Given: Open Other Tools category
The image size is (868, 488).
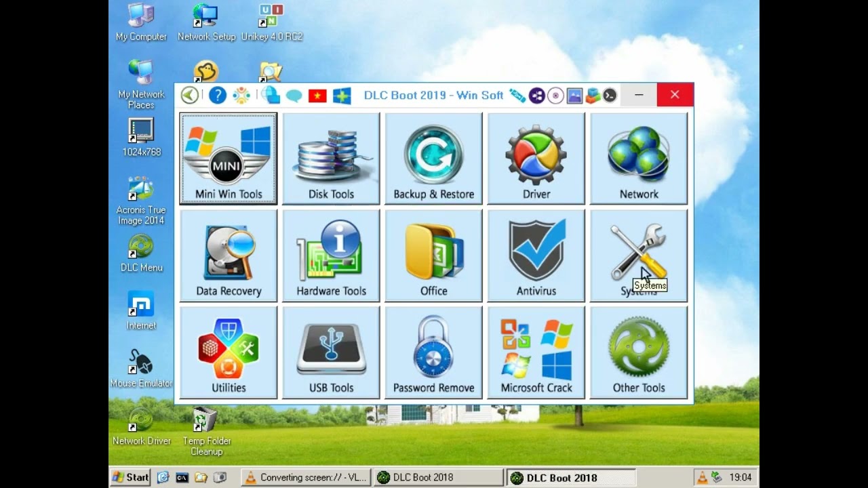Looking at the screenshot, I should pyautogui.click(x=639, y=352).
